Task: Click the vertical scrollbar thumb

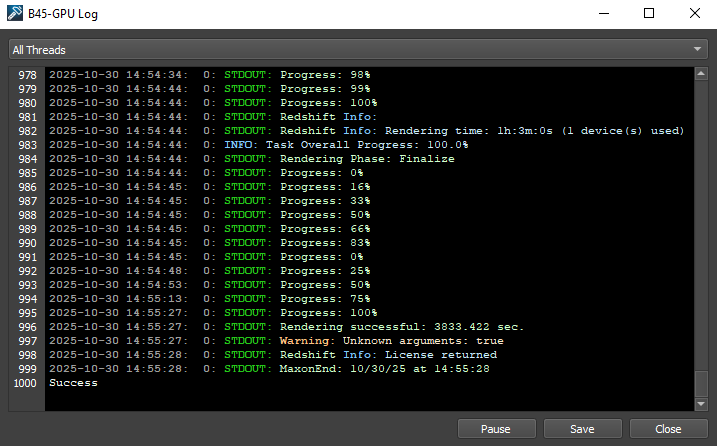Action: [701, 383]
